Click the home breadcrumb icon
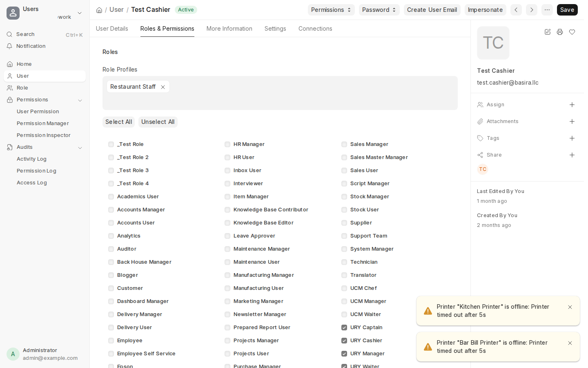 pos(99,10)
